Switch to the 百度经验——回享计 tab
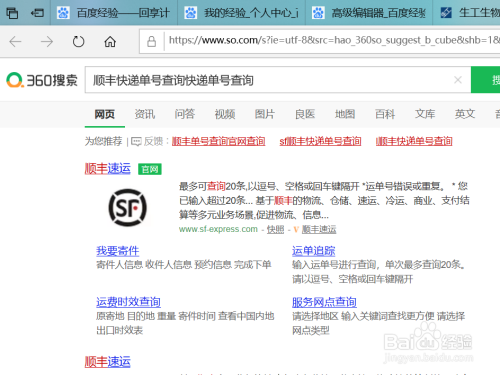Viewport: 500px width, 375px height. (114, 13)
